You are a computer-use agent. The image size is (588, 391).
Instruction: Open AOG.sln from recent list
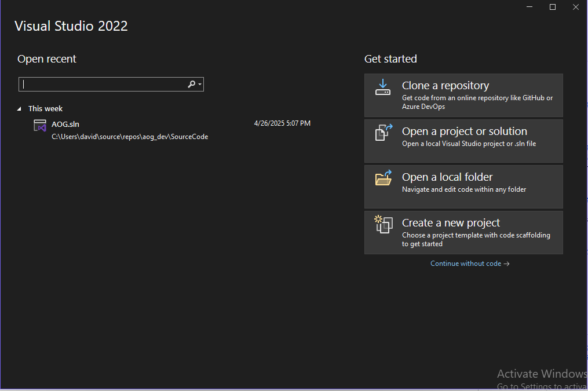coord(173,130)
